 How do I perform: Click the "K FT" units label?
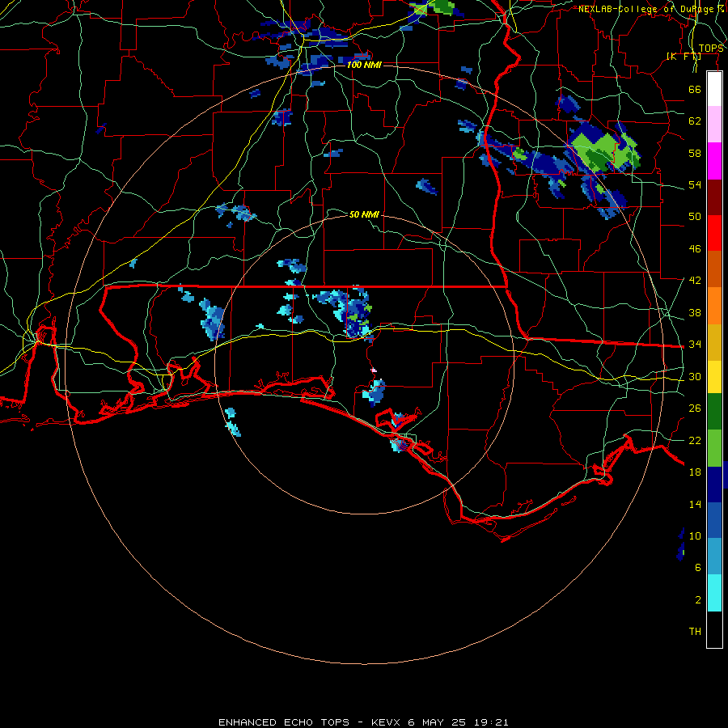point(684,56)
